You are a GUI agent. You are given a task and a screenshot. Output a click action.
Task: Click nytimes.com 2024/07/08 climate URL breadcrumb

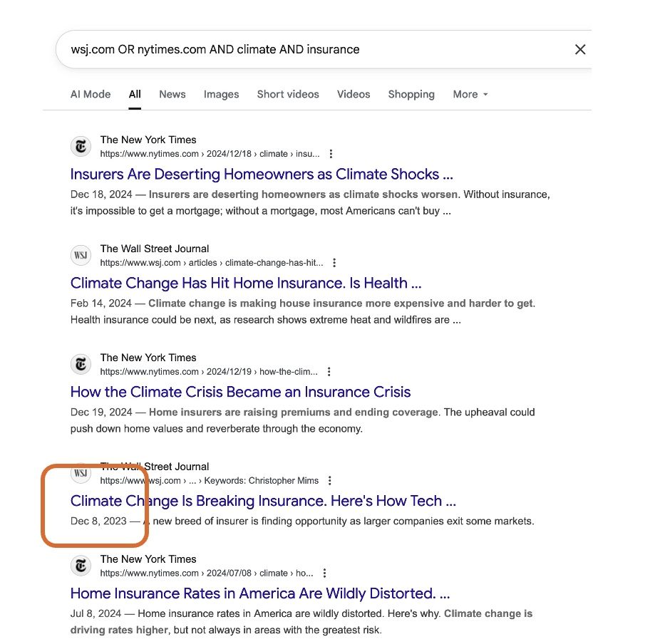[x=207, y=573]
